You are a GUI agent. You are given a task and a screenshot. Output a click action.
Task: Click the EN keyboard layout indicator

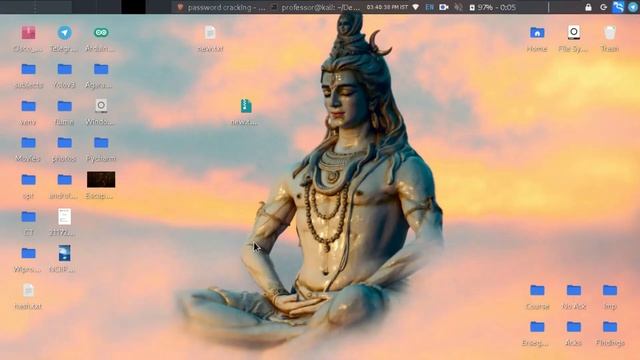430,7
